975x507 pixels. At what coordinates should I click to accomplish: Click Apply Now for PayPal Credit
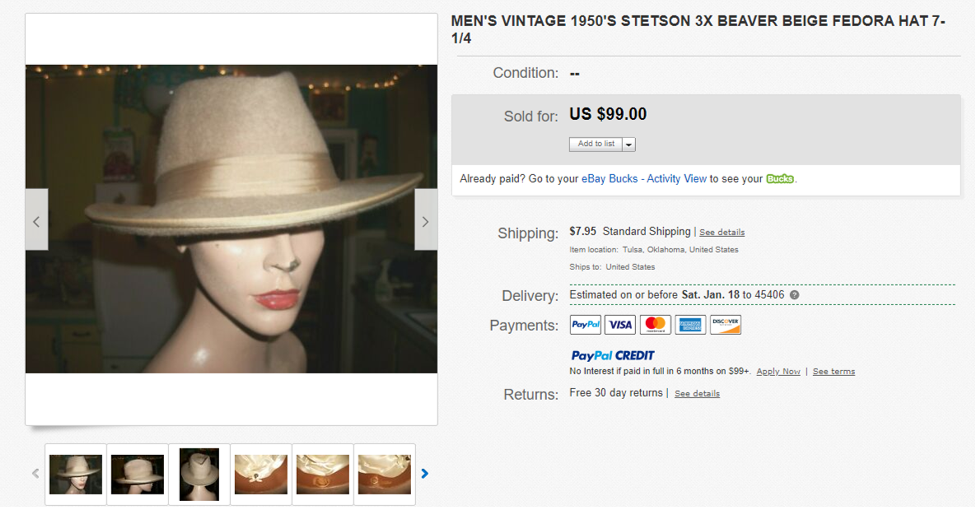pos(778,371)
